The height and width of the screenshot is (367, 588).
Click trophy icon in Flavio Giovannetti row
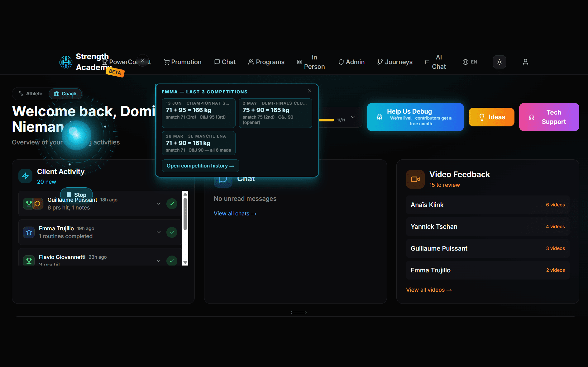(x=29, y=261)
